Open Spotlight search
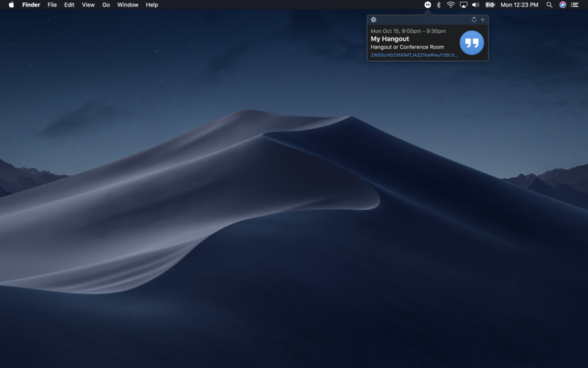 (x=549, y=5)
